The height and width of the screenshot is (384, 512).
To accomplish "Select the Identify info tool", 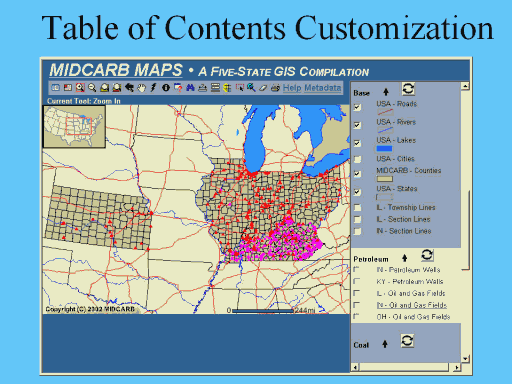I will pyautogui.click(x=166, y=88).
